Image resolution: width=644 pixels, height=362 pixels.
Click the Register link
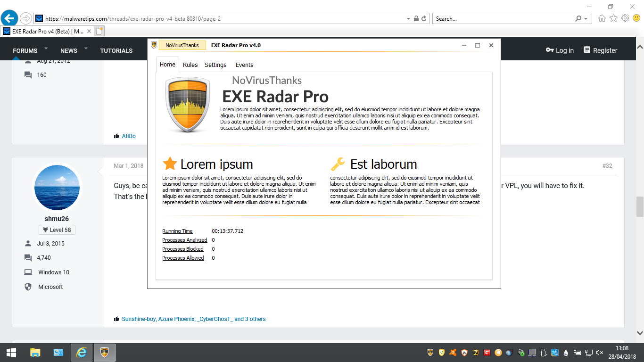pos(600,50)
